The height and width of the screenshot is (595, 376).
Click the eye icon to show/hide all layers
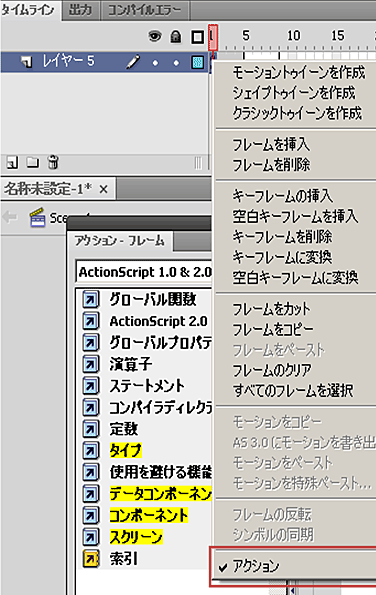[154, 36]
